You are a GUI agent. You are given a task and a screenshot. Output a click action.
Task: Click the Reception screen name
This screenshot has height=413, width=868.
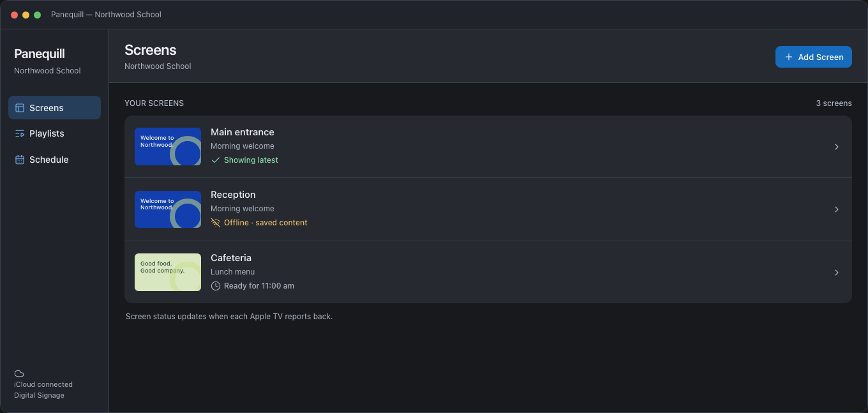click(x=233, y=195)
